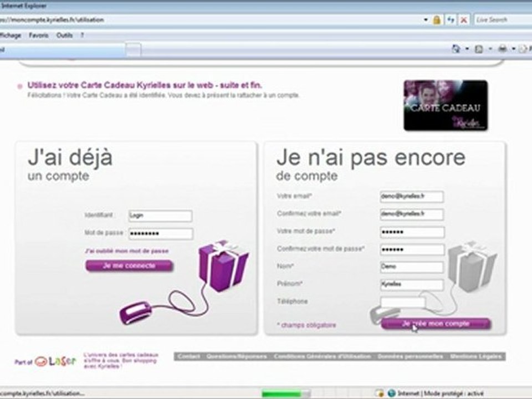Click the URL address field
The width and height of the screenshot is (532, 399).
click(211, 20)
